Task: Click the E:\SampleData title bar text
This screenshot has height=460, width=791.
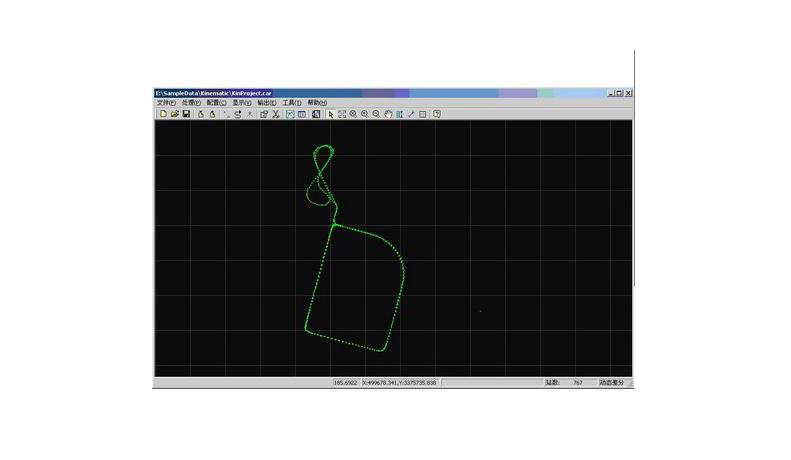Action: (213, 93)
